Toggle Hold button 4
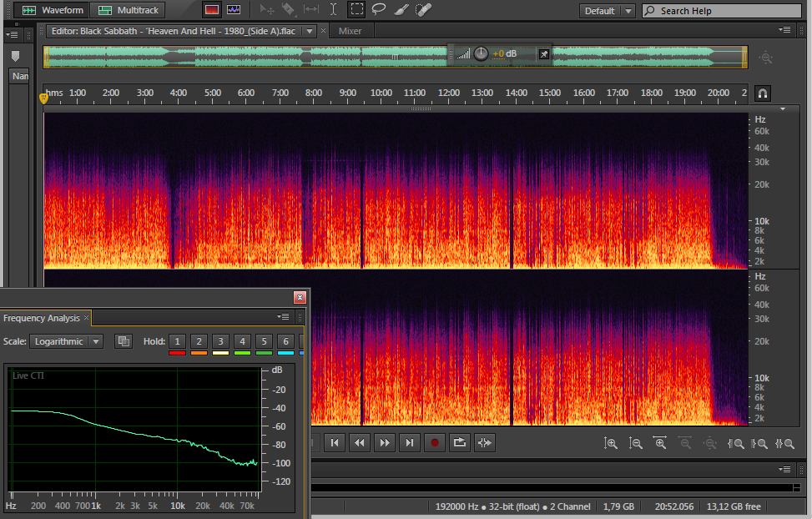The width and height of the screenshot is (812, 519). point(242,341)
